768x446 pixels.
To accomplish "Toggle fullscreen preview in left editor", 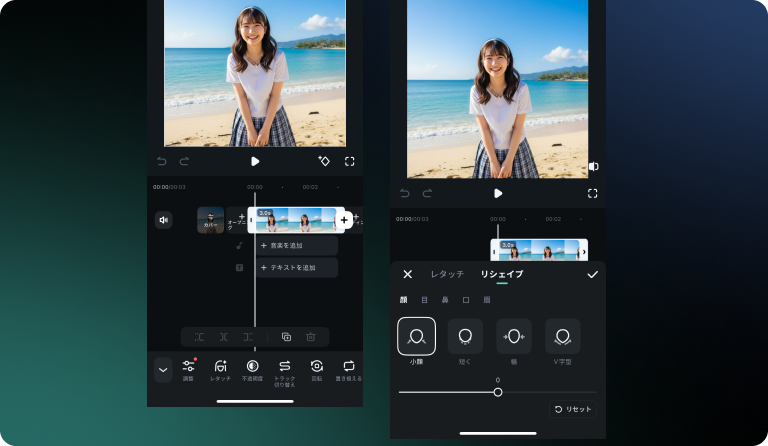I will [x=350, y=161].
